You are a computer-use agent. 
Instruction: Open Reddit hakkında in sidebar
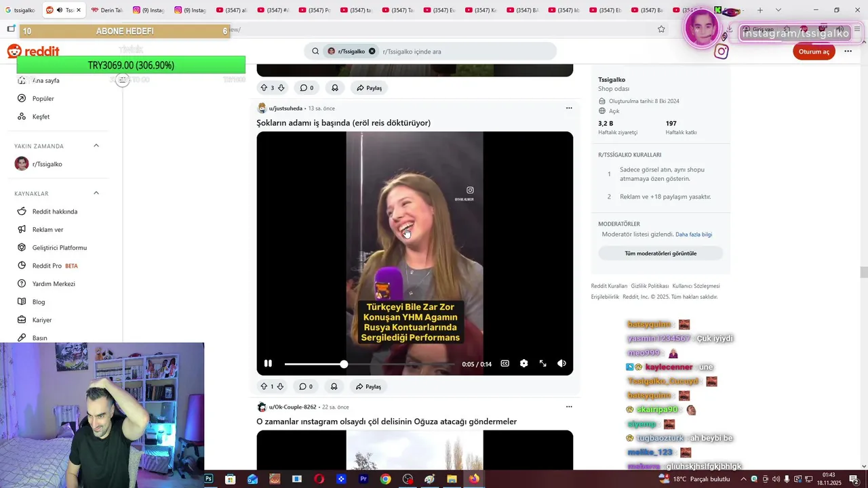point(54,211)
